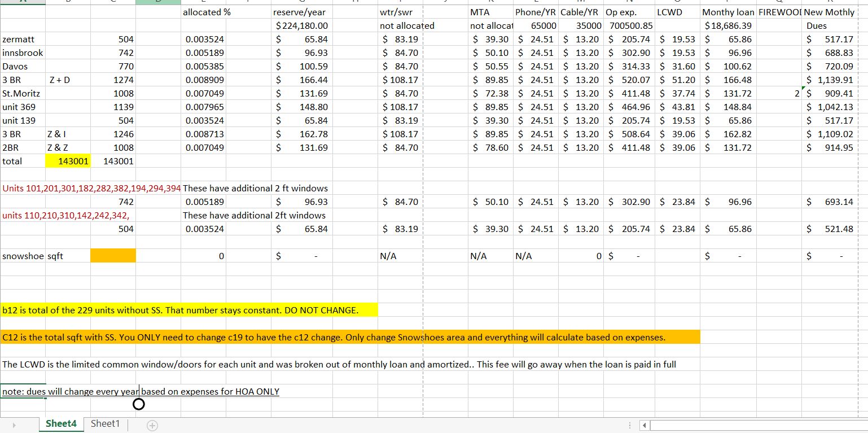Viewport: 868px width, 433px height.
Task: Select the red 'units 110,210,310' text
Action: [x=65, y=216]
